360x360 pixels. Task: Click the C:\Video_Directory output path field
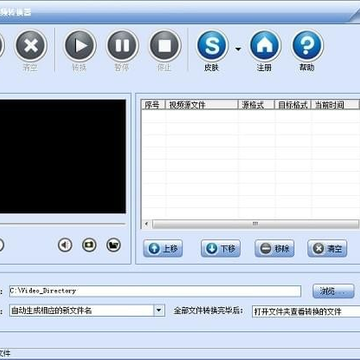coord(155,291)
